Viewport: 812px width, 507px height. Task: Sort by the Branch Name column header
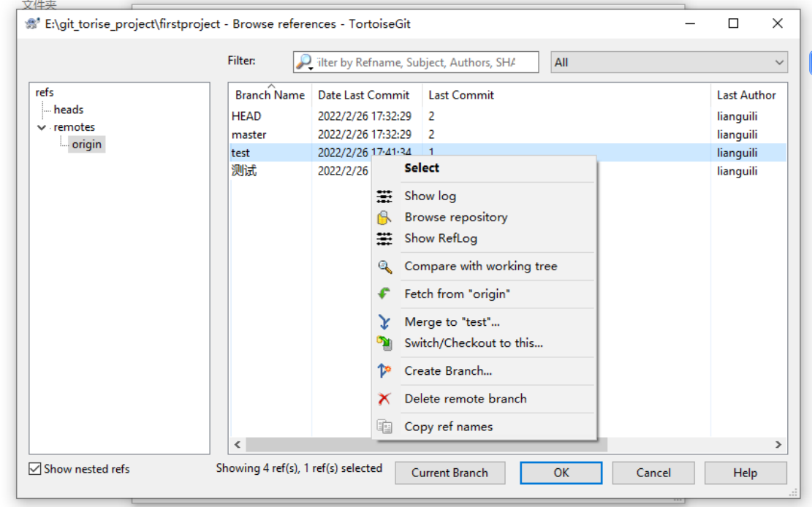pyautogui.click(x=270, y=95)
